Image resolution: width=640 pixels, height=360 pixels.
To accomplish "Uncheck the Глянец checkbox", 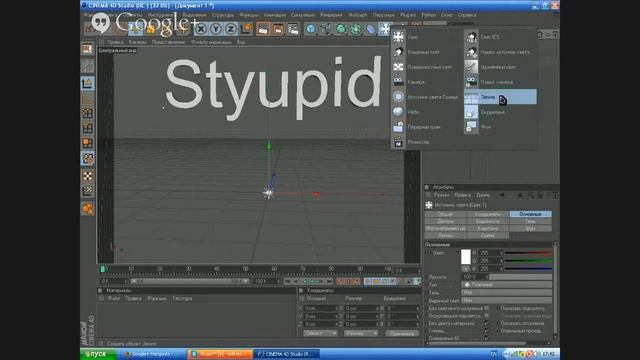I will tap(486, 331).
